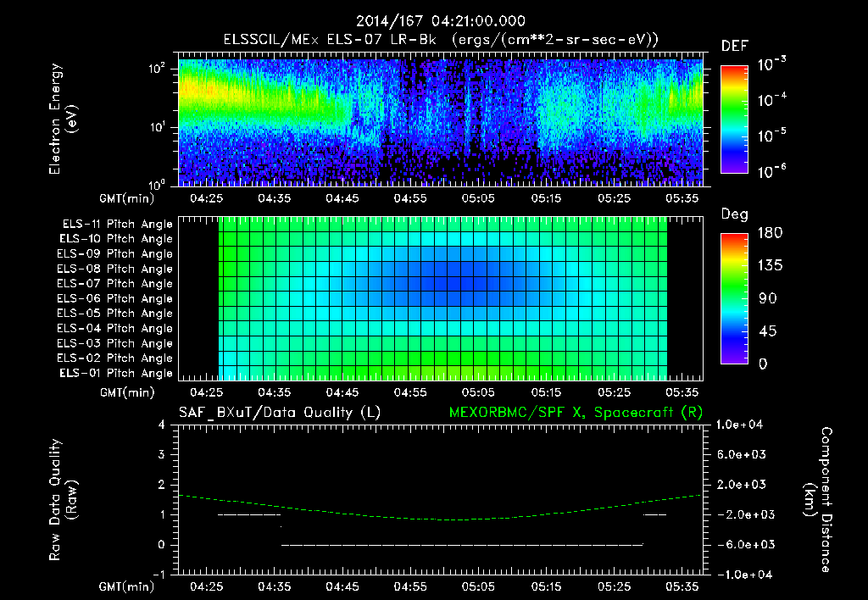Select the ELS-09 Pitch Angle row label

click(115, 254)
